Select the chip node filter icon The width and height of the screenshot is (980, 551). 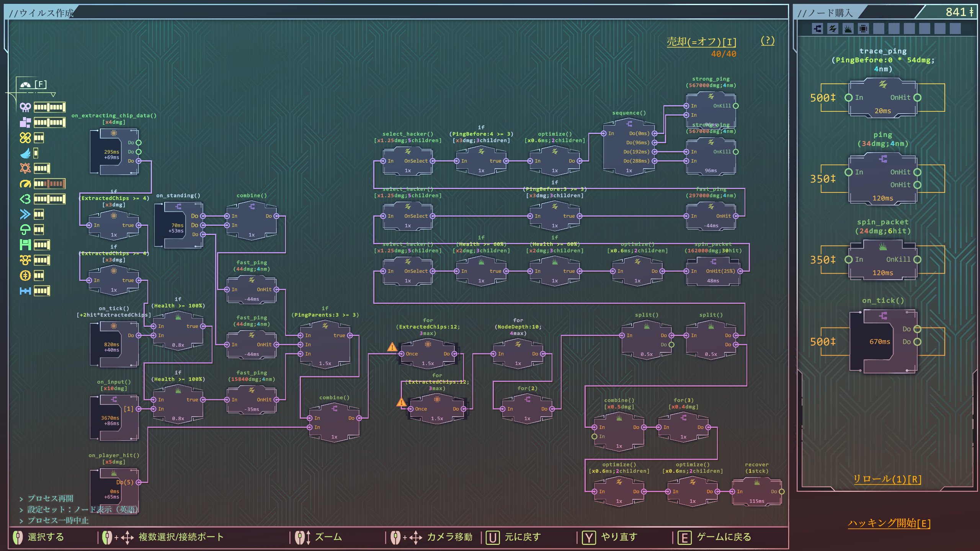tap(863, 29)
